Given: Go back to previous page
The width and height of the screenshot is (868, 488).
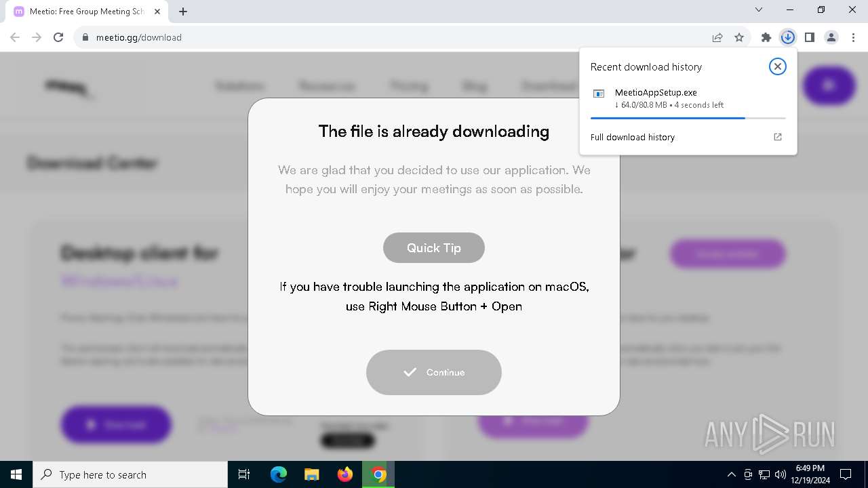Looking at the screenshot, I should click(15, 37).
